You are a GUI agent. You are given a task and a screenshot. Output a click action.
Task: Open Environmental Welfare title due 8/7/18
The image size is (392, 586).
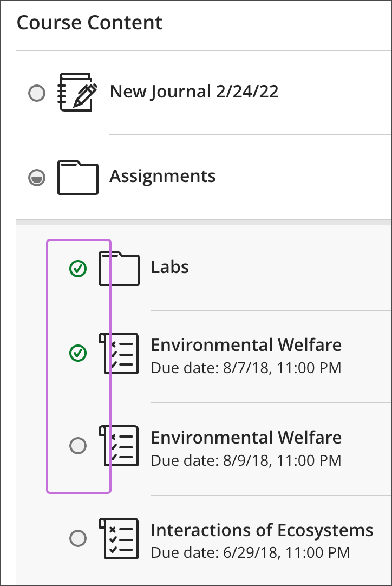pos(246,345)
